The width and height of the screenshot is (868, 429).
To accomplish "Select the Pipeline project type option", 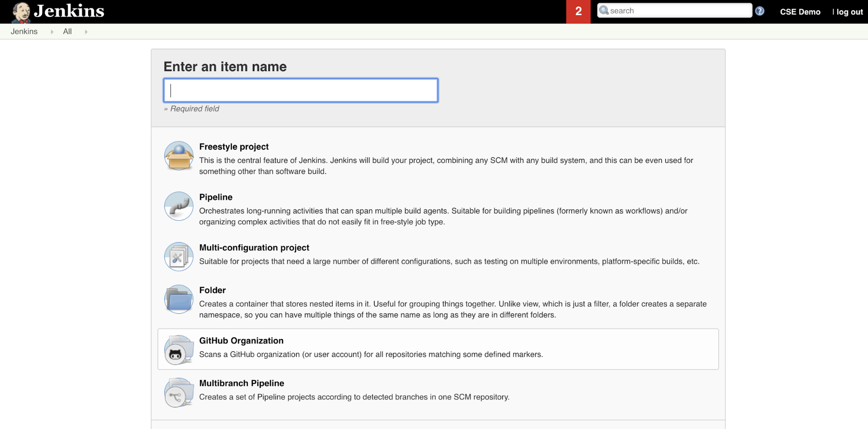I will click(x=216, y=197).
